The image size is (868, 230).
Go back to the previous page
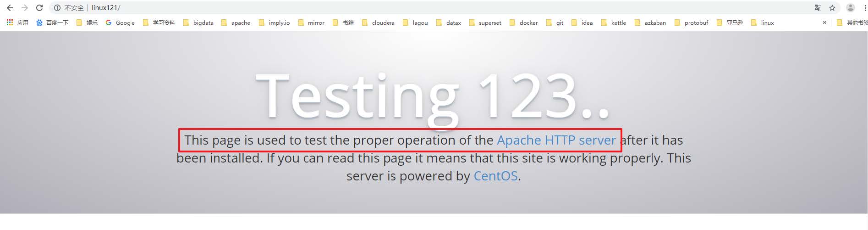10,8
